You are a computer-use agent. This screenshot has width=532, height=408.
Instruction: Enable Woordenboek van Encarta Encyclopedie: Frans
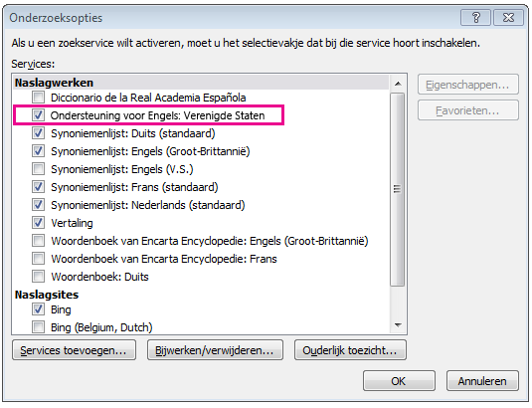pyautogui.click(x=38, y=259)
